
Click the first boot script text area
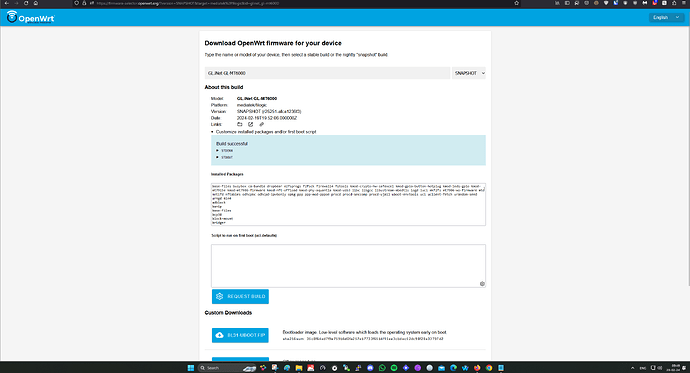point(349,266)
